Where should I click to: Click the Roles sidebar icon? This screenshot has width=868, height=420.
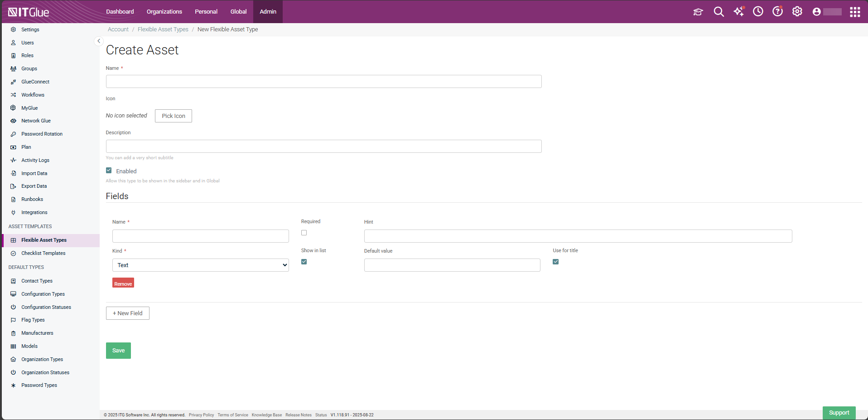coord(13,55)
